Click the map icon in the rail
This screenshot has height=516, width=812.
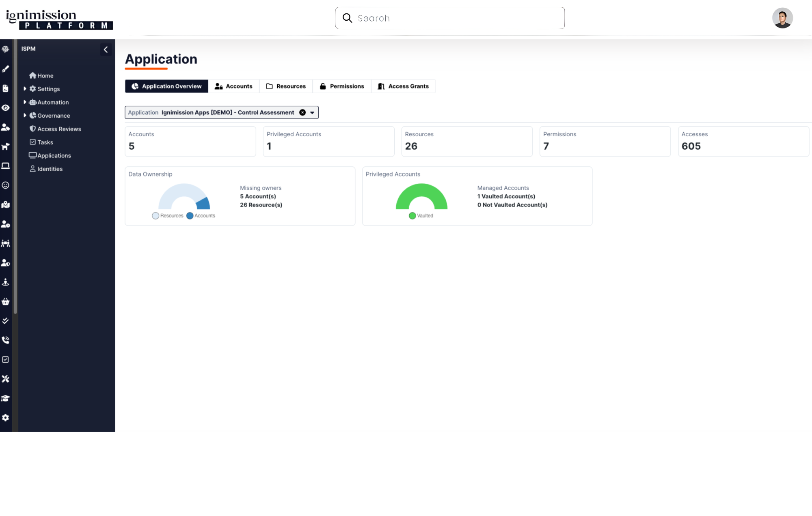5,204
